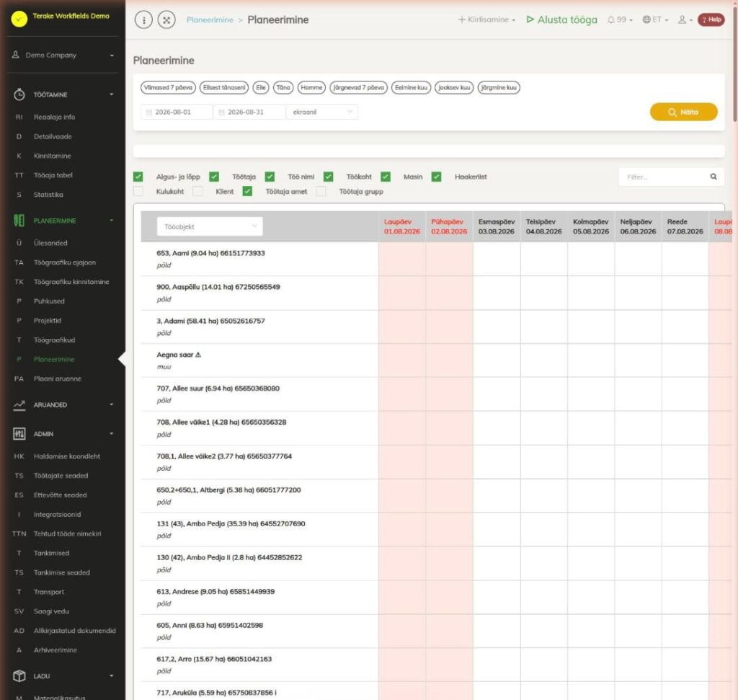The image size is (738, 700).
Task: Open the Tööobjekt dropdown
Action: [x=210, y=227]
